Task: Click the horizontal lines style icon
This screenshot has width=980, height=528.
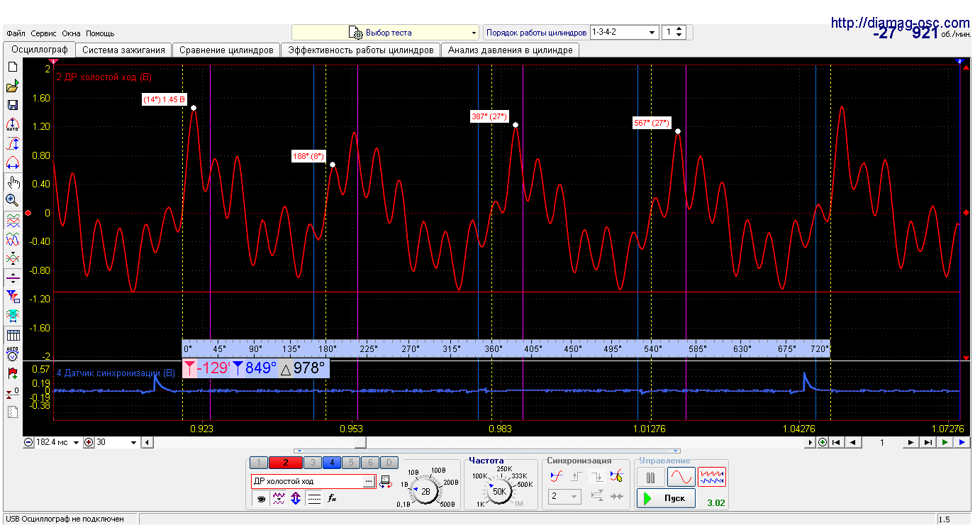Action: [x=314, y=499]
